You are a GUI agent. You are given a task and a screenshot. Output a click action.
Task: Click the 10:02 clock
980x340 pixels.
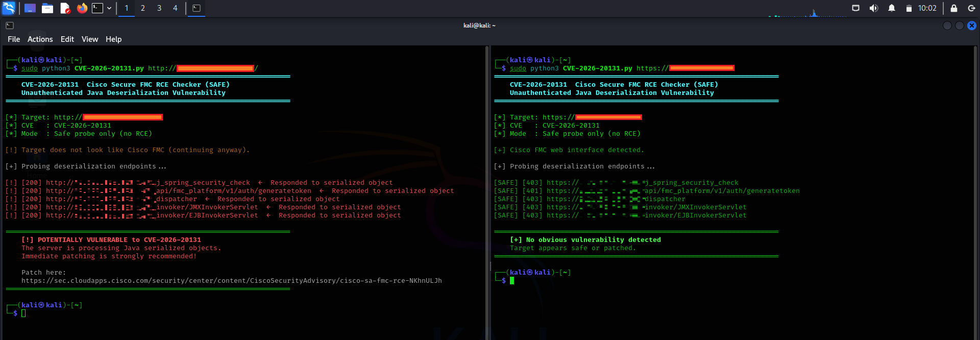click(x=927, y=8)
